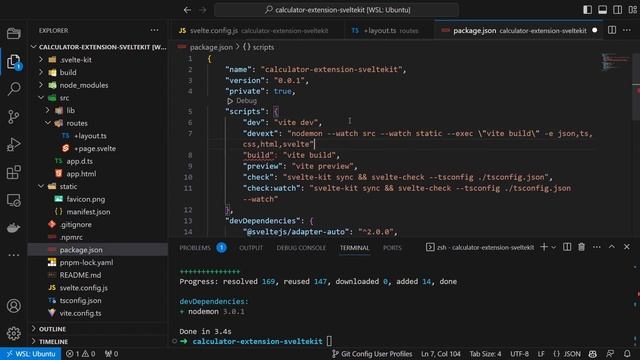Open terminal launch profile dropdown

(553, 247)
